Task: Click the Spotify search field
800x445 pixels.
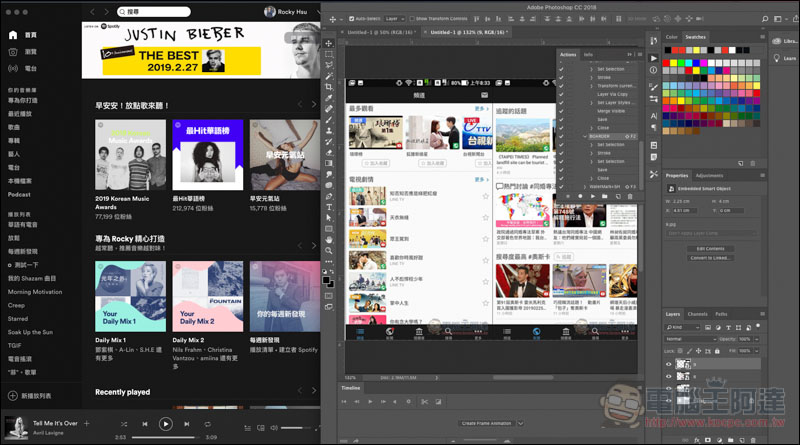Action: (154, 11)
